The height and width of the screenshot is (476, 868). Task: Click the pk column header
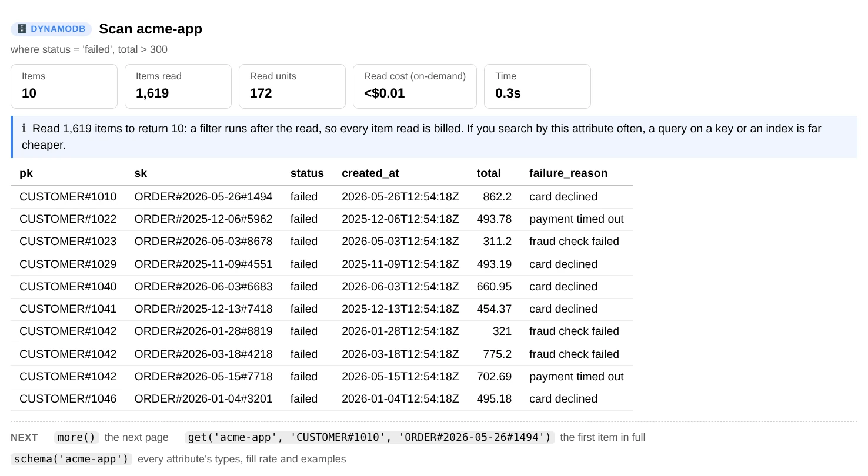tap(26, 173)
